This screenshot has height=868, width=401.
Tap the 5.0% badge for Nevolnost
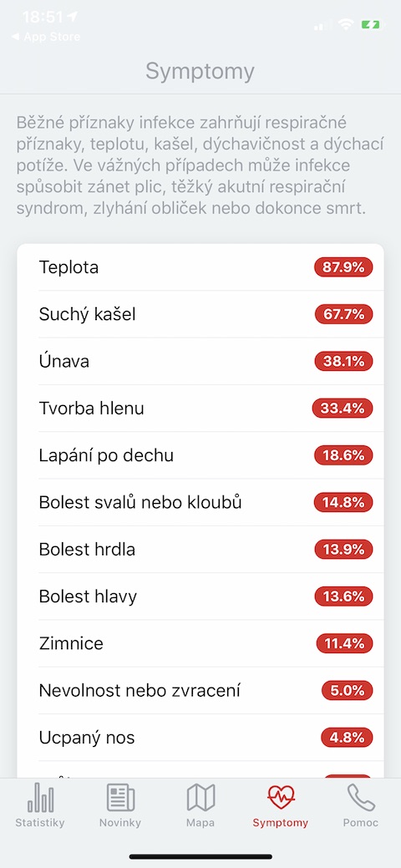[348, 691]
